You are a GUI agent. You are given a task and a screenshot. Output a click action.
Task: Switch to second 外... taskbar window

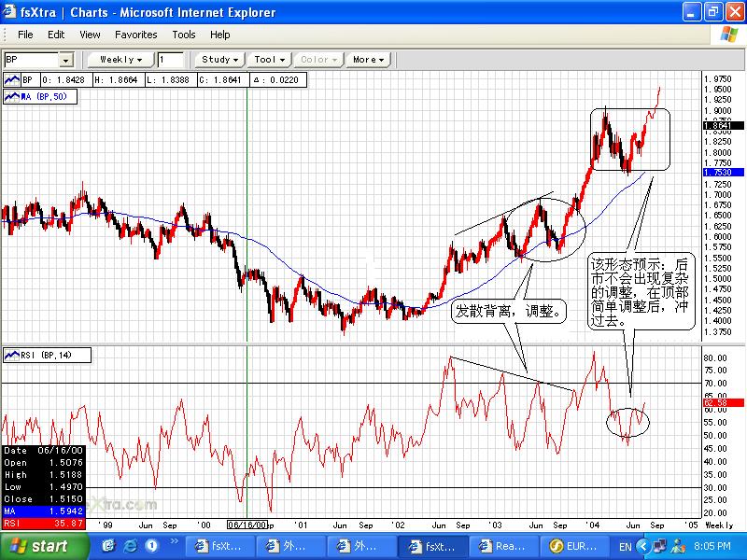[x=360, y=546]
